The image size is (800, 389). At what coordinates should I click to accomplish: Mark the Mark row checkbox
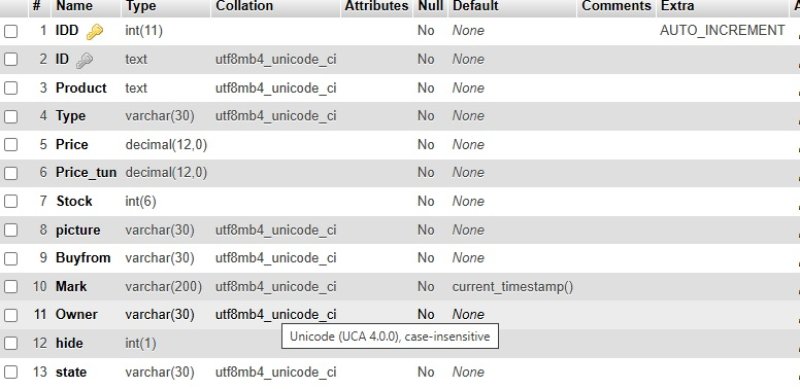click(x=11, y=287)
